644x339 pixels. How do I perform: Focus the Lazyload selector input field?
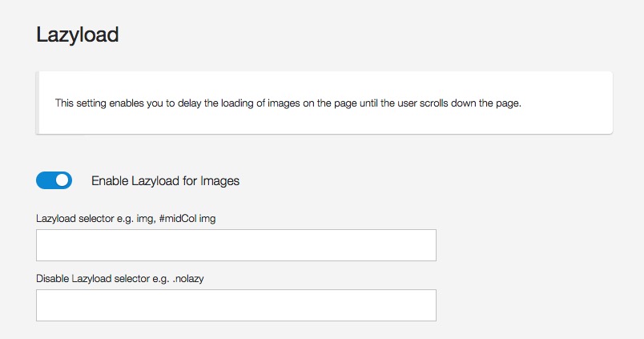coord(235,245)
